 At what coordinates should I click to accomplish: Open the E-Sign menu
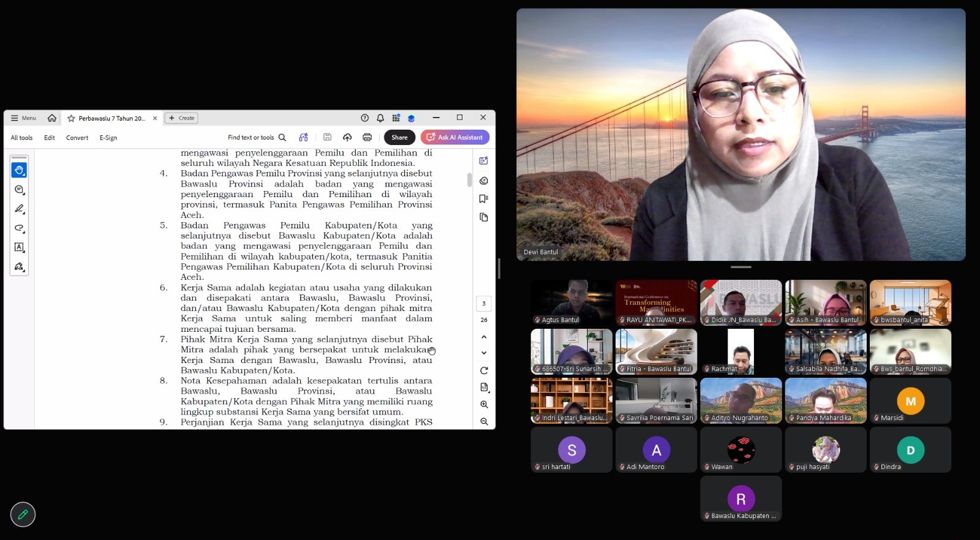(108, 138)
